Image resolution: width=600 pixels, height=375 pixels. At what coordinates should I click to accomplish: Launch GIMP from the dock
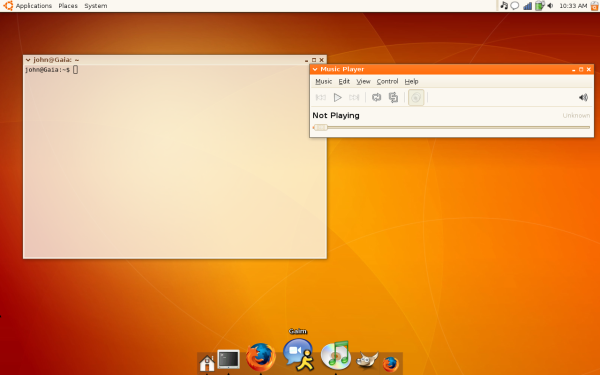(367, 360)
